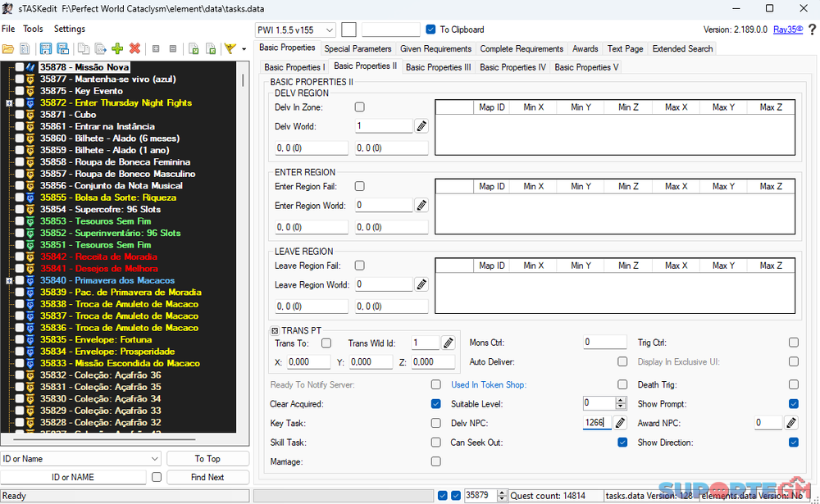Click the open file folder icon
The image size is (820, 504).
click(x=8, y=49)
